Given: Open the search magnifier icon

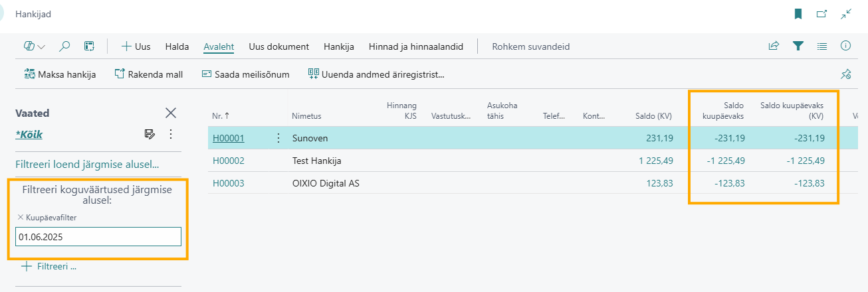Looking at the screenshot, I should (64, 46).
